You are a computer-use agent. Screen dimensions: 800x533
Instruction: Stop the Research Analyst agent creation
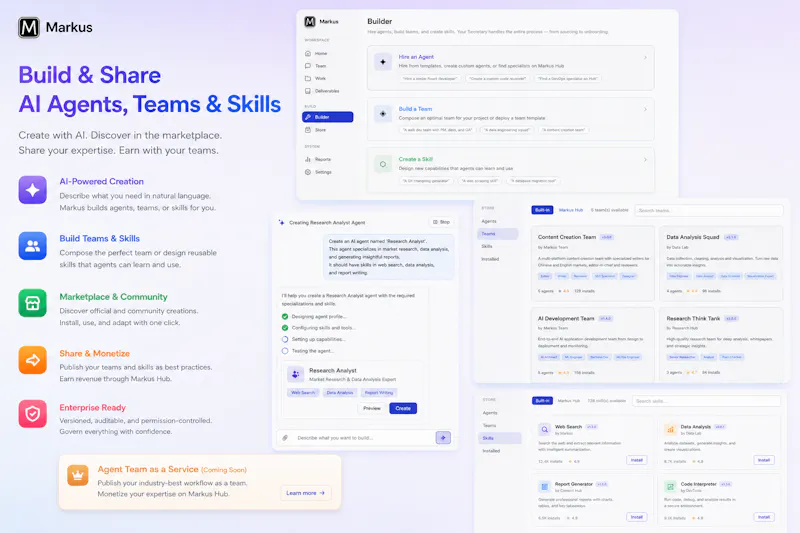click(441, 222)
